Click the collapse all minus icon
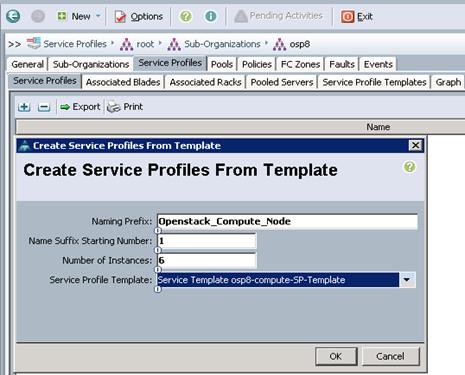The width and height of the screenshot is (465, 375). point(44,107)
